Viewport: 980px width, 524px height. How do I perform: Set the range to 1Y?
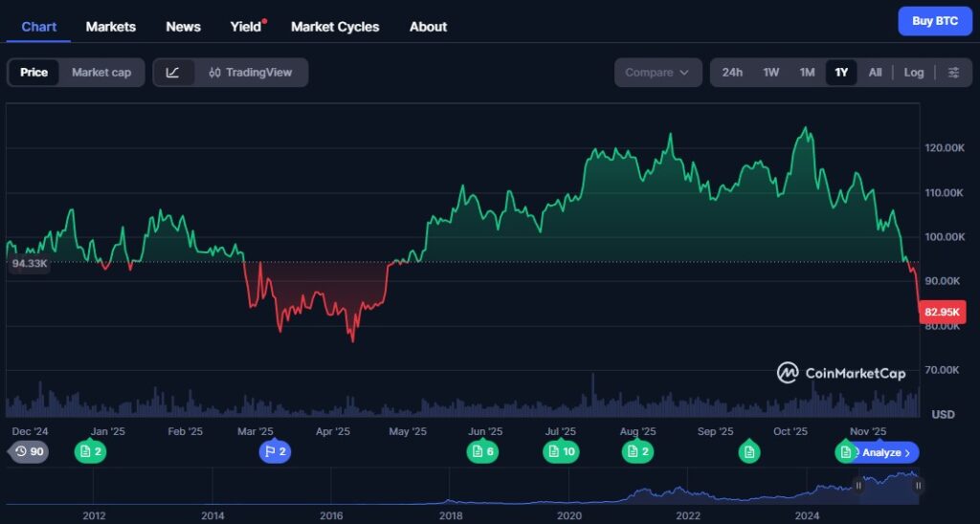841,73
